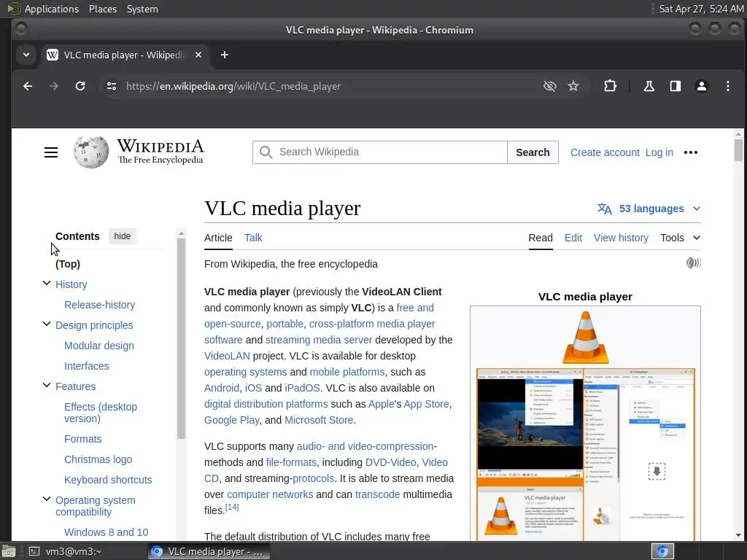The image size is (747, 560).
Task: Open citation 14 reference
Action: tap(231, 507)
